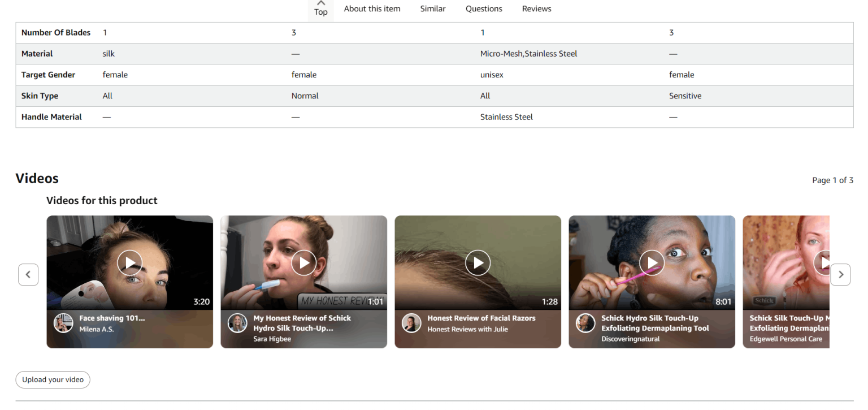Click the "Sensitive" skin type value
The width and height of the screenshot is (868, 410).
(685, 96)
